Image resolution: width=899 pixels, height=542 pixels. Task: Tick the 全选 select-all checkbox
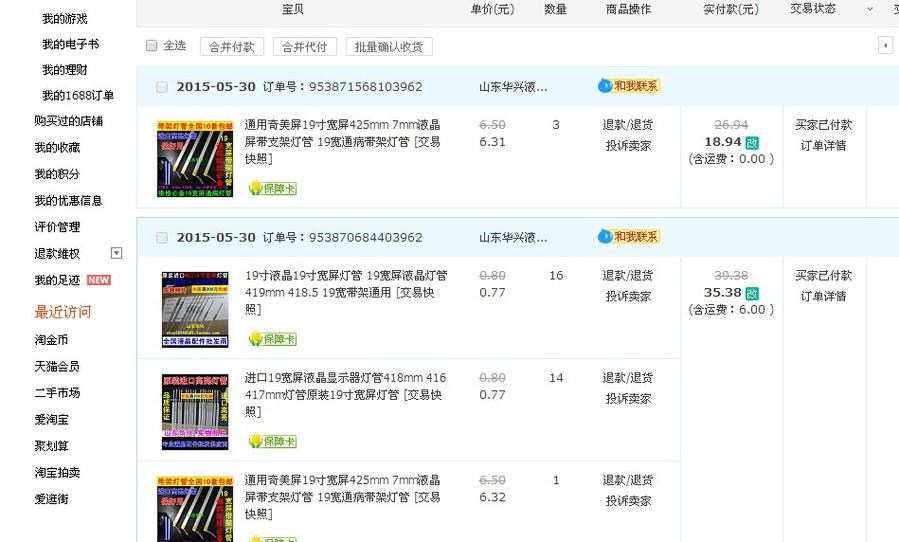(151, 45)
